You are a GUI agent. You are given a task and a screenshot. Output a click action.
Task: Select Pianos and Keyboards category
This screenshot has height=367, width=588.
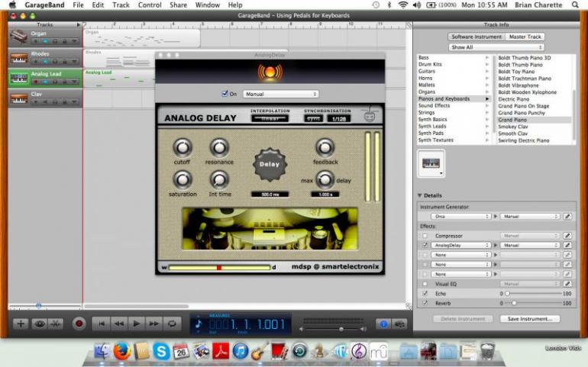point(454,98)
